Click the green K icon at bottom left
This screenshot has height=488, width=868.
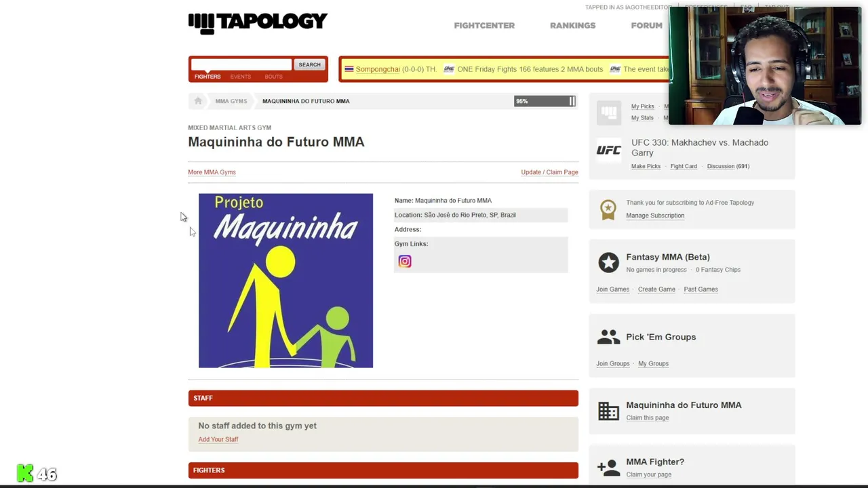tap(25, 473)
